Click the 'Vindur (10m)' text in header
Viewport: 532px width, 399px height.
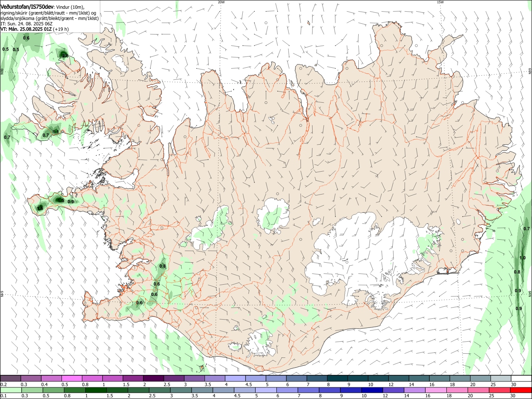click(x=70, y=7)
